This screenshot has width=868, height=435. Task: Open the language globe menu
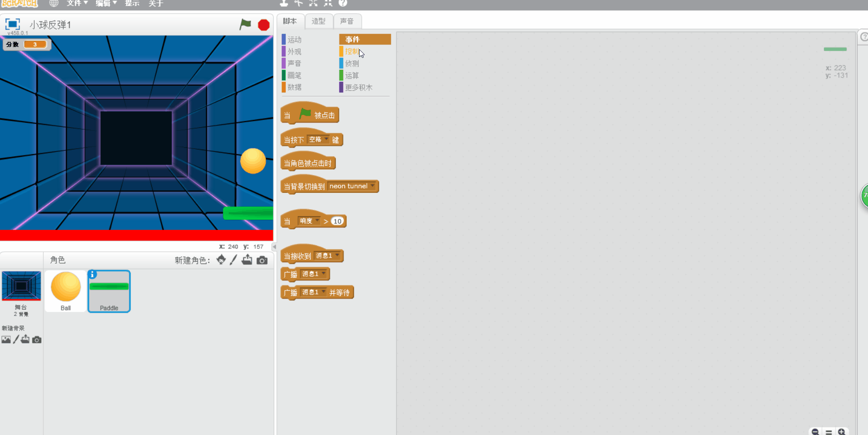click(x=54, y=3)
